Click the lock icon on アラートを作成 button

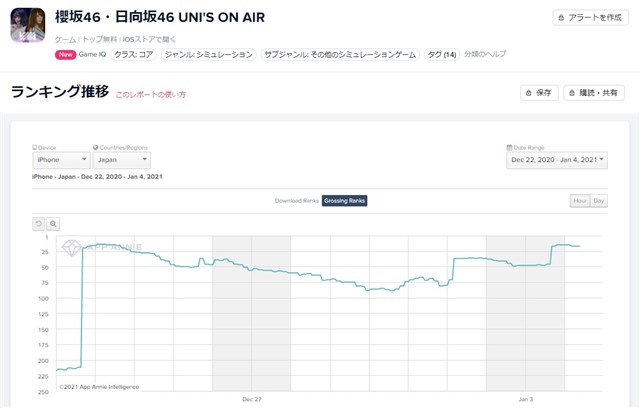click(561, 18)
